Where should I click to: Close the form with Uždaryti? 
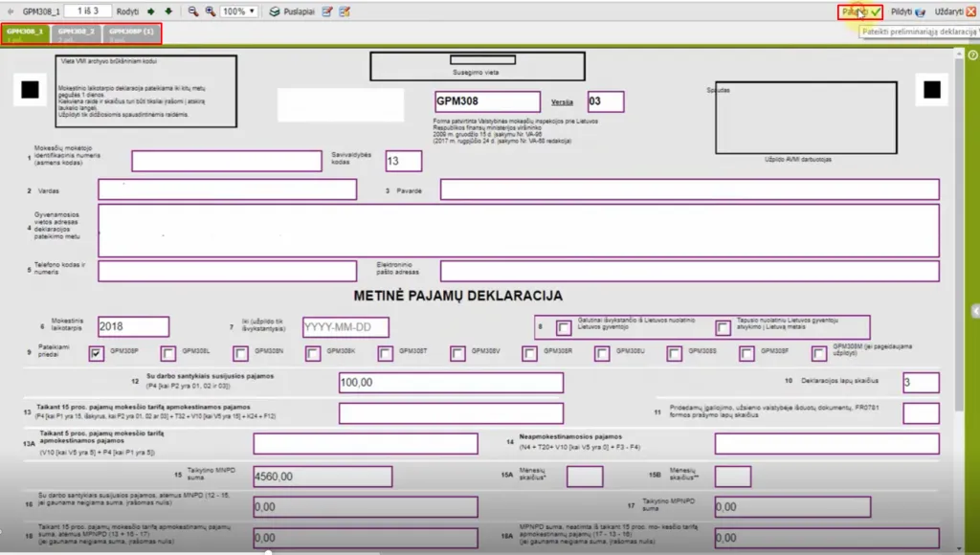pos(954,11)
